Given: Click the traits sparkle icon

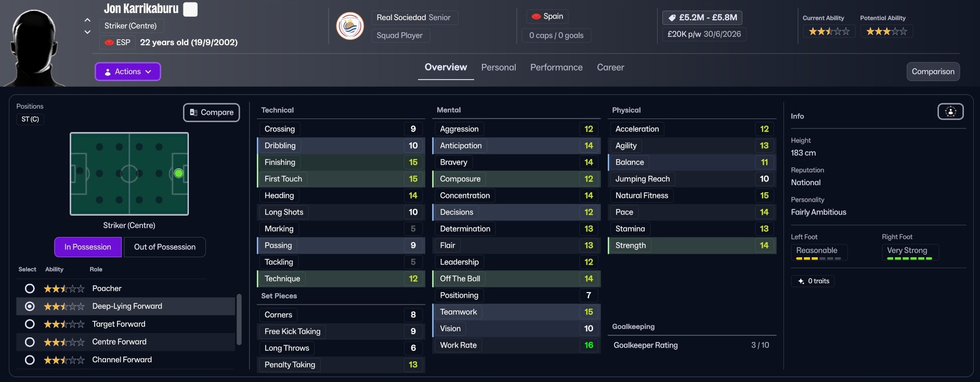Looking at the screenshot, I should click(801, 281).
